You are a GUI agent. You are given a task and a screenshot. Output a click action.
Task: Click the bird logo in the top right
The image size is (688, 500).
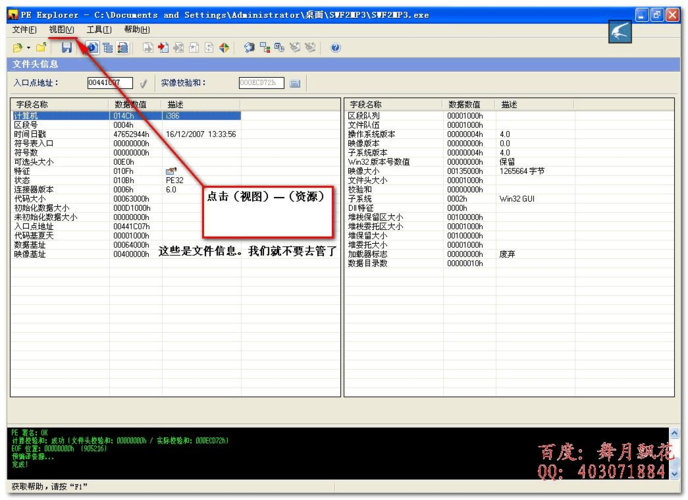620,32
